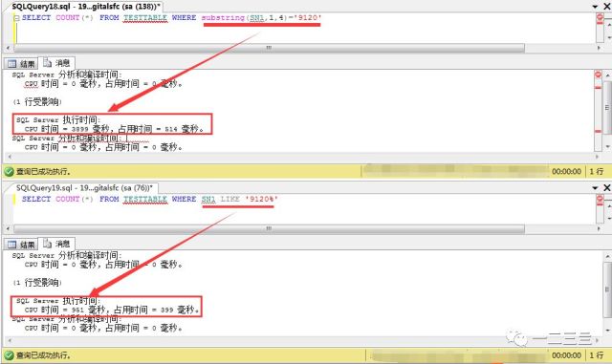The height and width of the screenshot is (364, 612).
Task: Open 消息 tab in SQLQuery18 pane
Action: click(57, 62)
